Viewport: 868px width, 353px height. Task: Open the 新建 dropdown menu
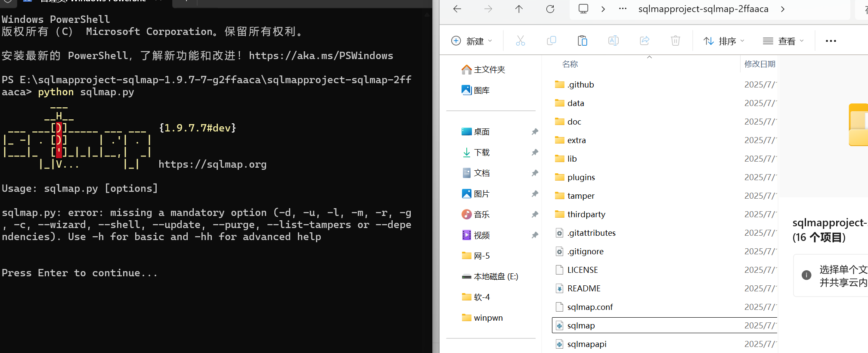471,41
